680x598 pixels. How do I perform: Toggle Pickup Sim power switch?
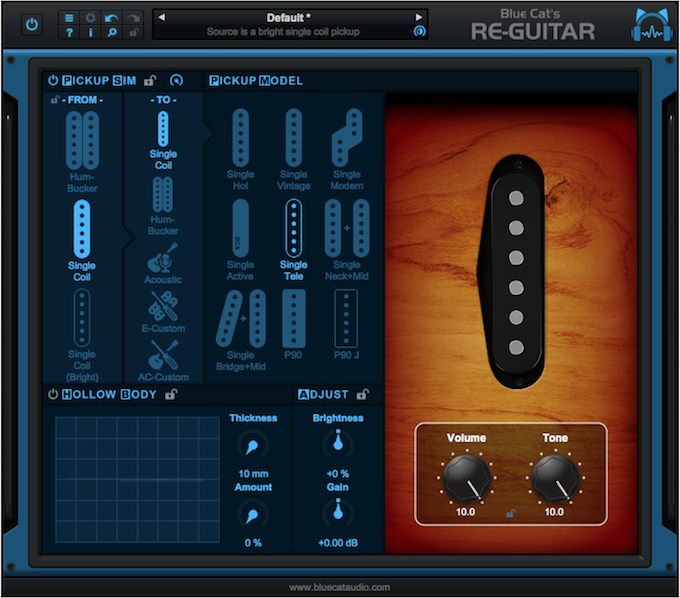click(53, 80)
